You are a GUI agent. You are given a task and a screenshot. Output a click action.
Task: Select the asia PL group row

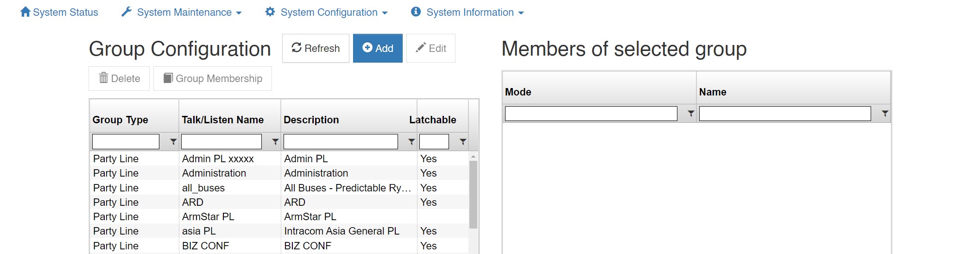point(279,231)
